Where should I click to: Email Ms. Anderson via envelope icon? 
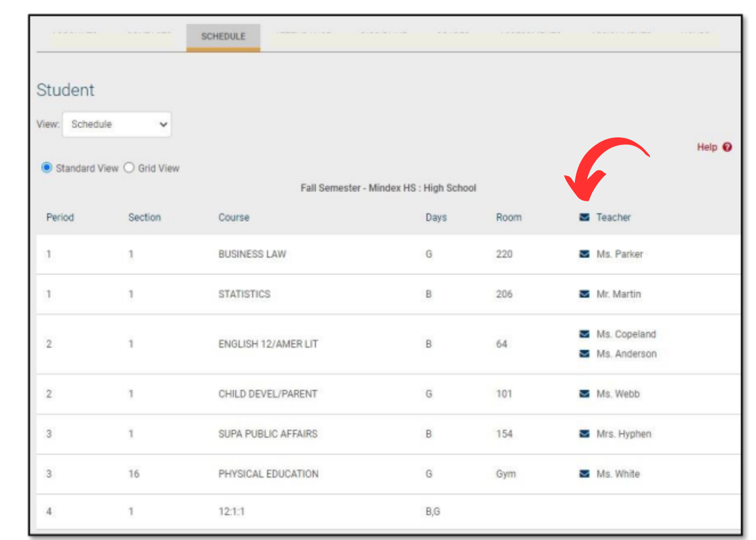click(x=584, y=354)
